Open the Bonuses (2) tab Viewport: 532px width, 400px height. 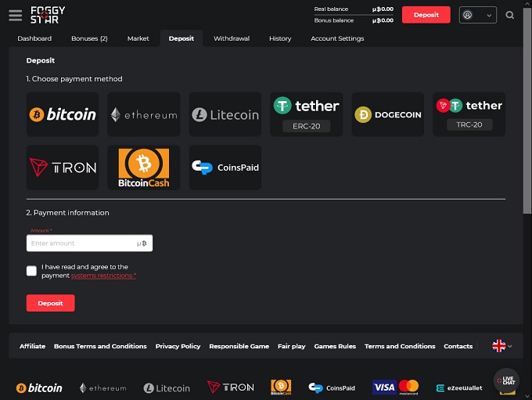[x=89, y=38]
